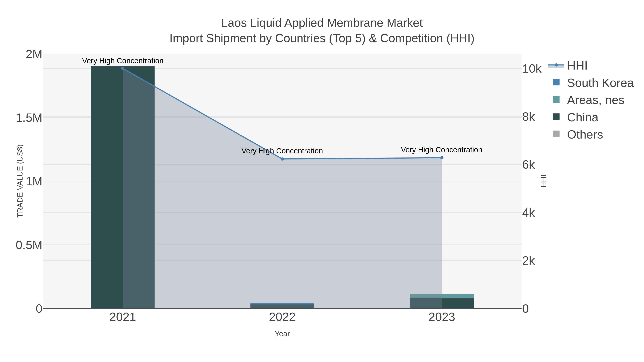
Task: Click the Year axis title
Action: (x=282, y=334)
